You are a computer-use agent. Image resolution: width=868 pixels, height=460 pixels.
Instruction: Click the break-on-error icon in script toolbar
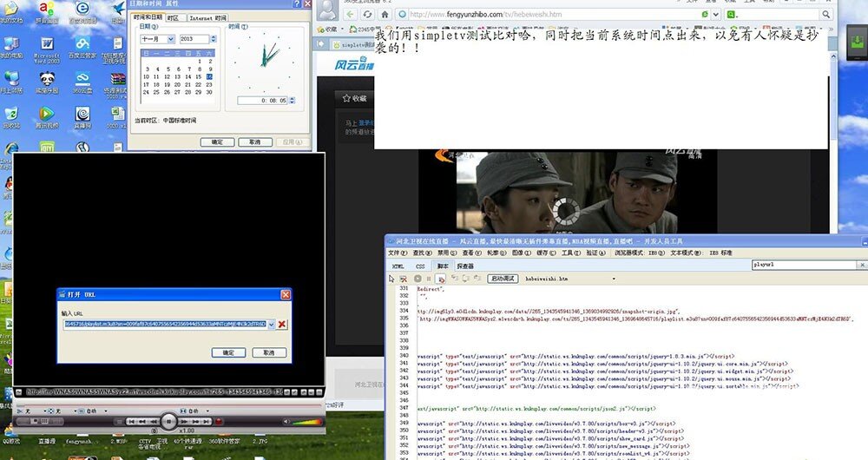(x=441, y=279)
